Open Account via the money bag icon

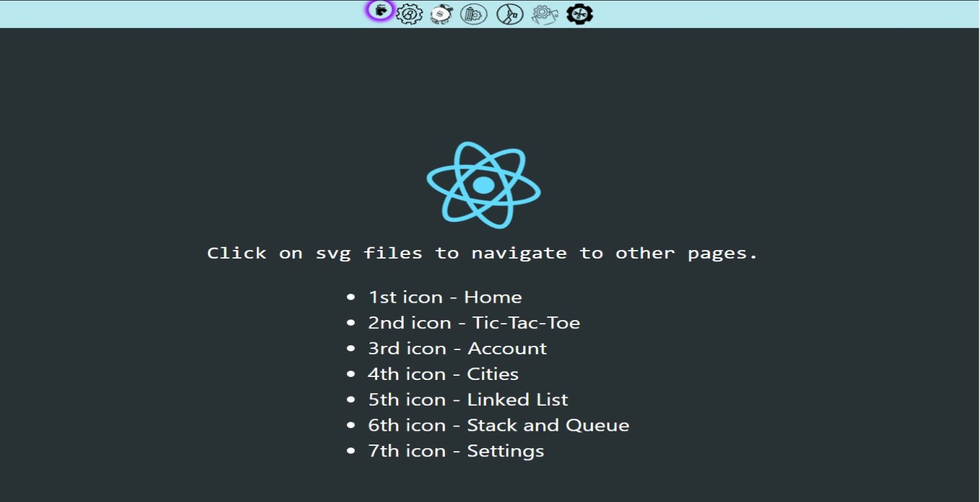click(442, 14)
